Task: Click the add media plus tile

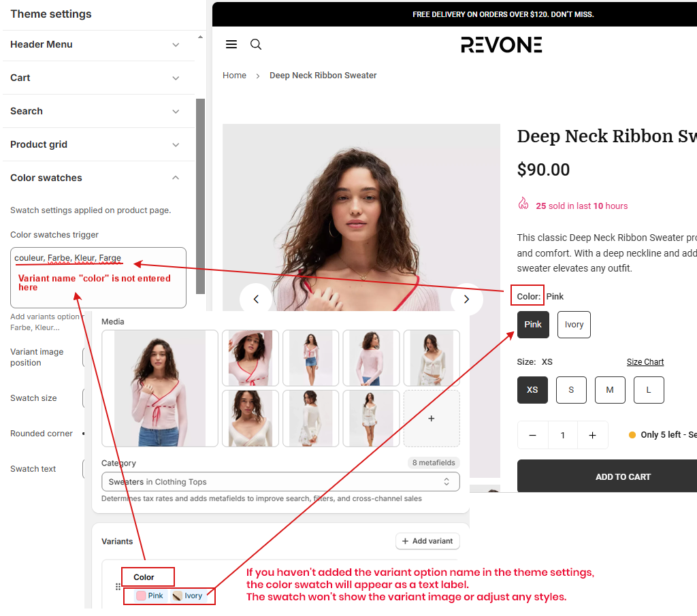Action: point(431,419)
